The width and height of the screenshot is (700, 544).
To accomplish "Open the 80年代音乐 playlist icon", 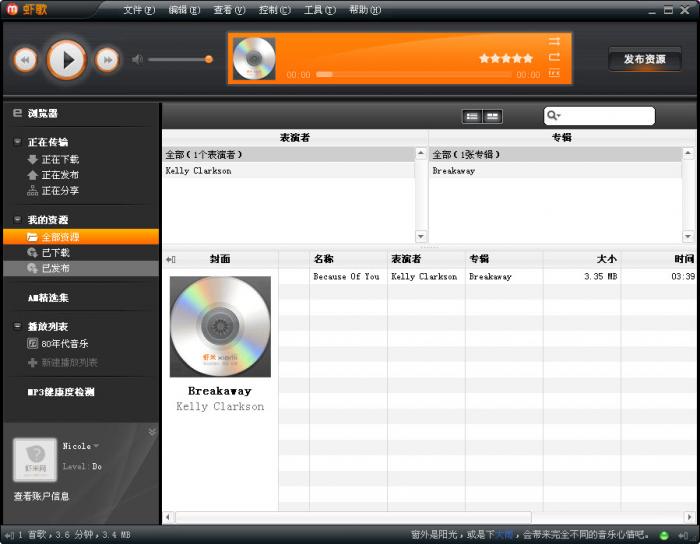I will (33, 343).
